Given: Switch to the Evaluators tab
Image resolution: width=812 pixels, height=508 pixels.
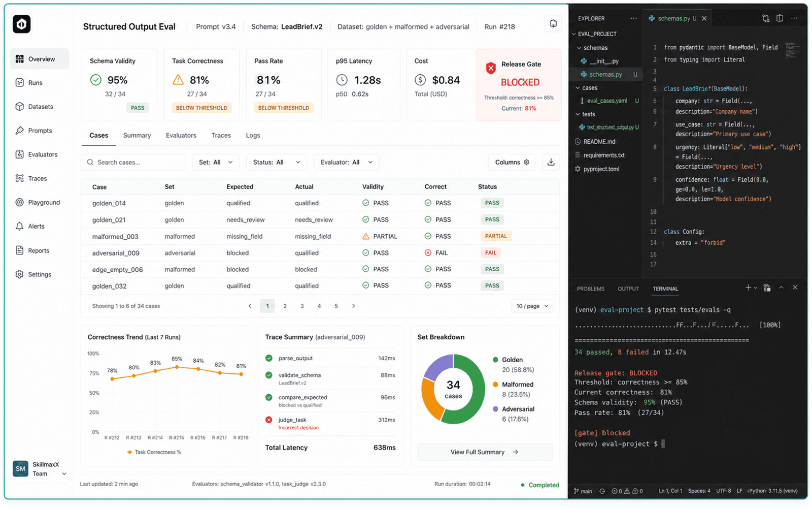Looking at the screenshot, I should pyautogui.click(x=181, y=136).
